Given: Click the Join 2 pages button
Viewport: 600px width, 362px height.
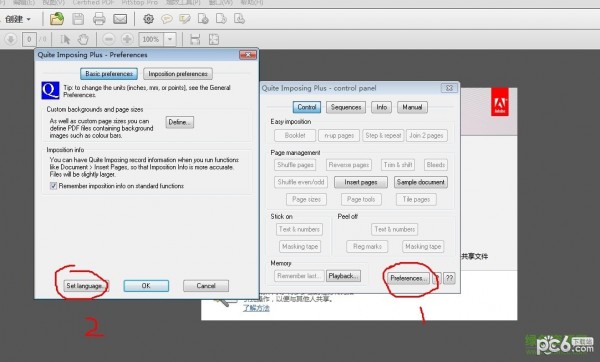Looking at the screenshot, I should [427, 135].
